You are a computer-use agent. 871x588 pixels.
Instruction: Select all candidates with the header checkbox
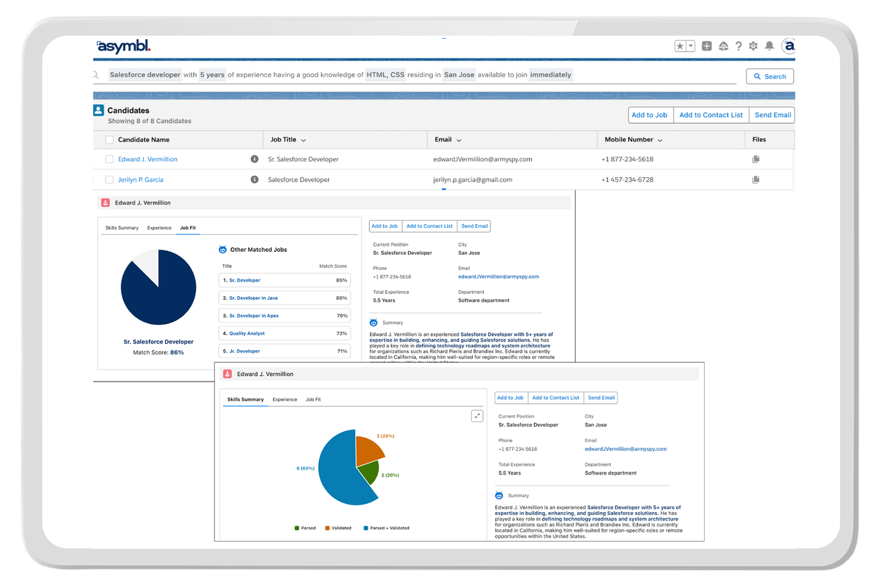point(109,140)
